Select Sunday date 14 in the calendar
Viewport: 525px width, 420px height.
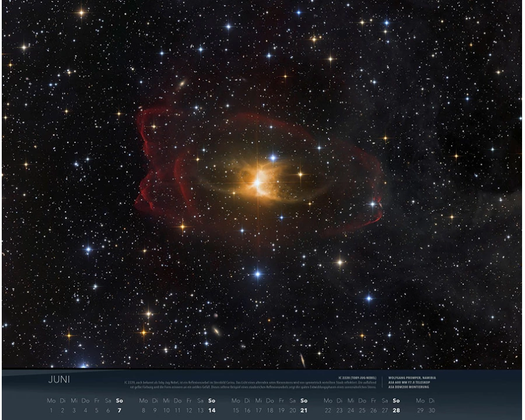pos(212,410)
